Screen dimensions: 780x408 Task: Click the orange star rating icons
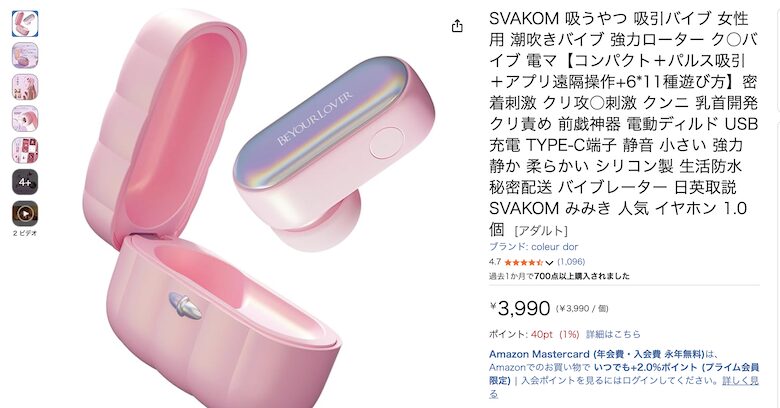(523, 262)
